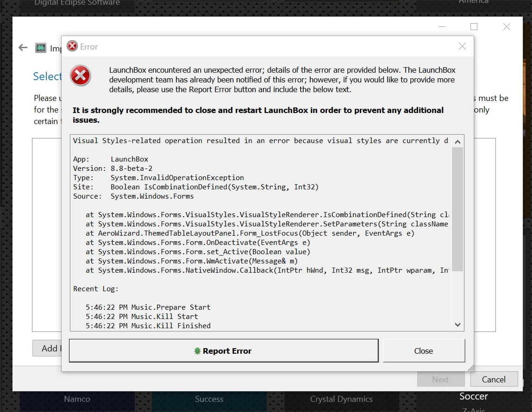Click the resize grip of the Error dialog
This screenshot has width=532, height=412.
(x=470, y=368)
